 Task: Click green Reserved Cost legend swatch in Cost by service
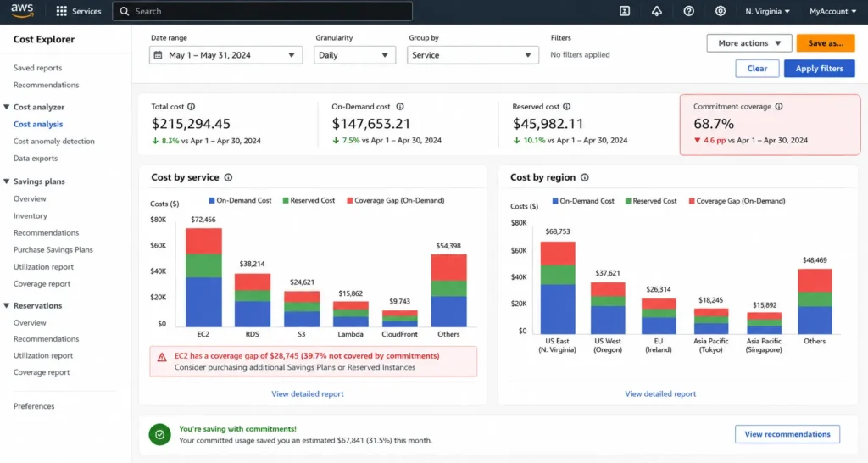click(x=286, y=200)
